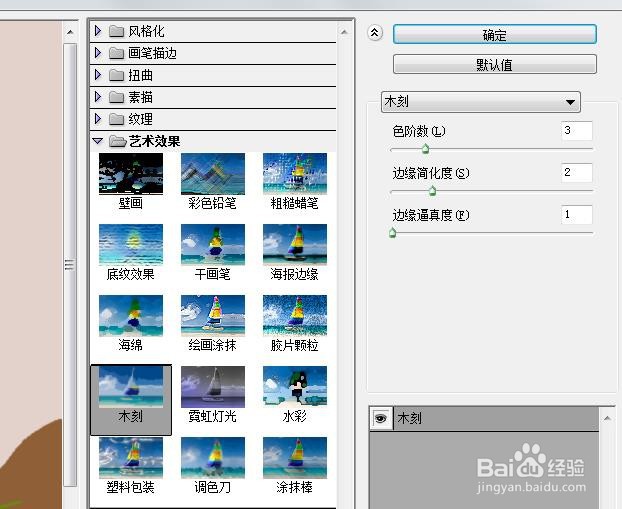The width and height of the screenshot is (622, 509).
Task: Click preview pane scrollbar up arrow
Action: click(70, 32)
